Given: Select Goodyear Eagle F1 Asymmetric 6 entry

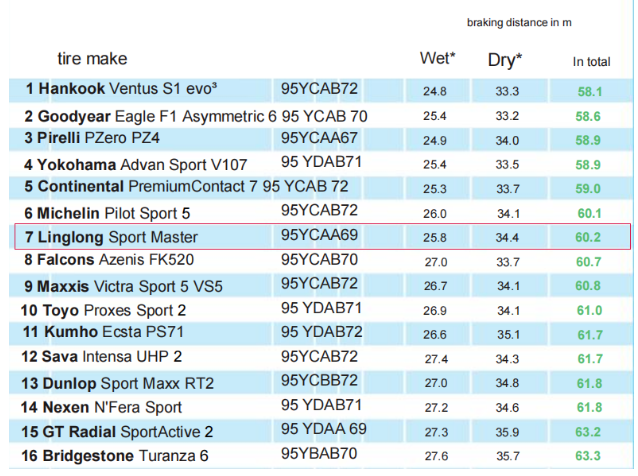Looking at the screenshot, I should 321,116.
